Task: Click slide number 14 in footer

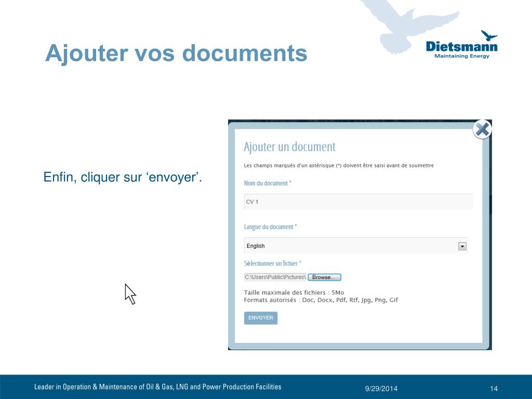Action: tap(494, 389)
